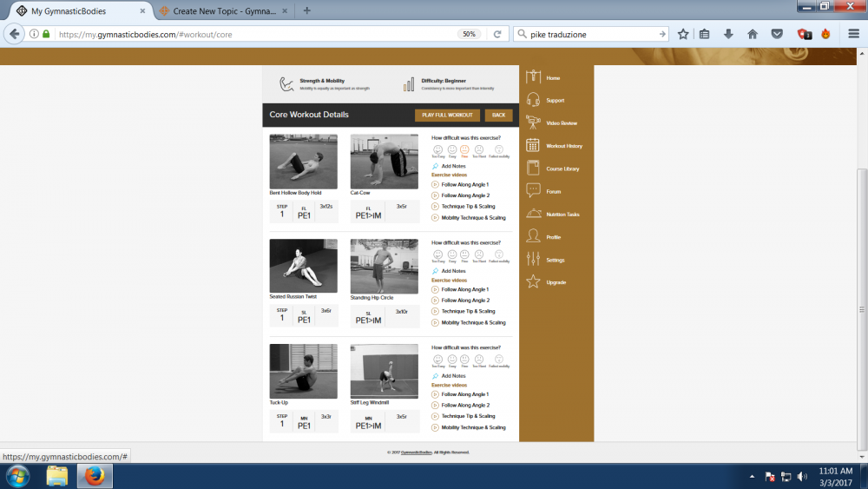The width and height of the screenshot is (868, 489).
Task: Click Firefox back arrow button
Action: tap(15, 34)
